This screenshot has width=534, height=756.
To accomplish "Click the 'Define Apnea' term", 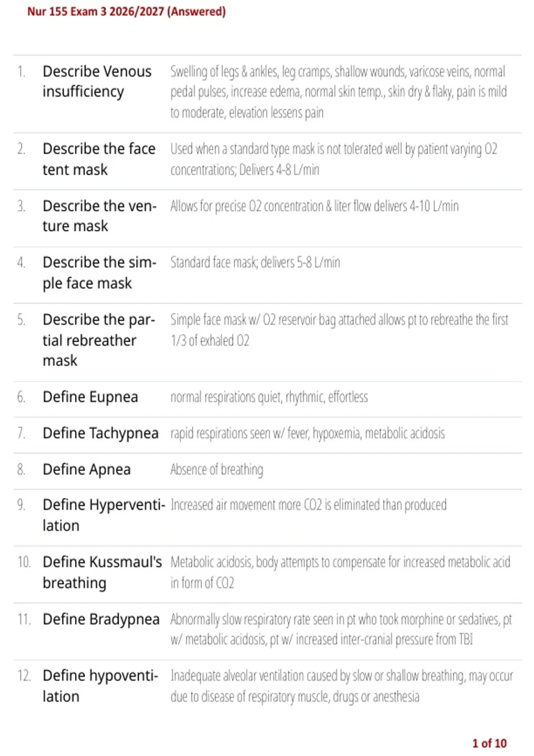I will tap(87, 469).
